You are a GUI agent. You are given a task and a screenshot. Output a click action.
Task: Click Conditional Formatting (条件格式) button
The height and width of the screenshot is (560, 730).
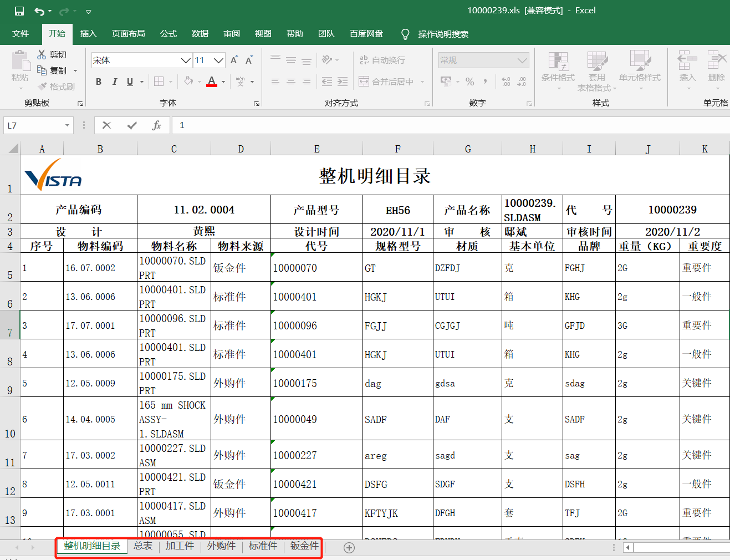click(x=558, y=67)
